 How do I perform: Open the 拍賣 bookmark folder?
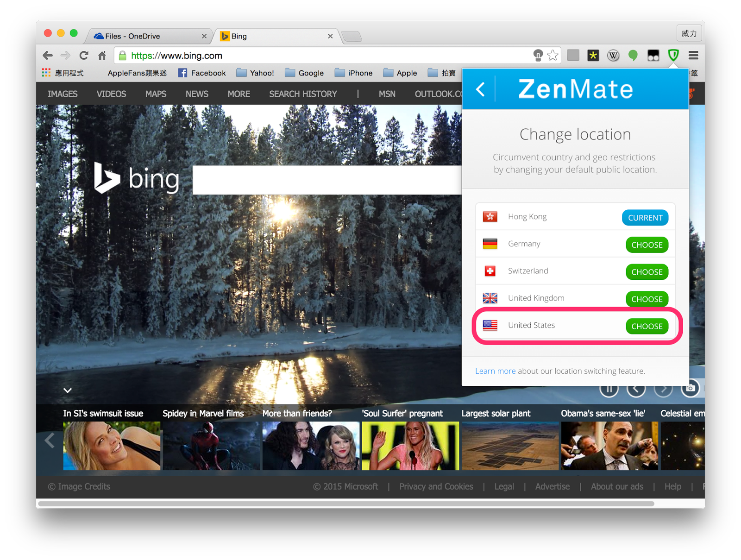442,73
